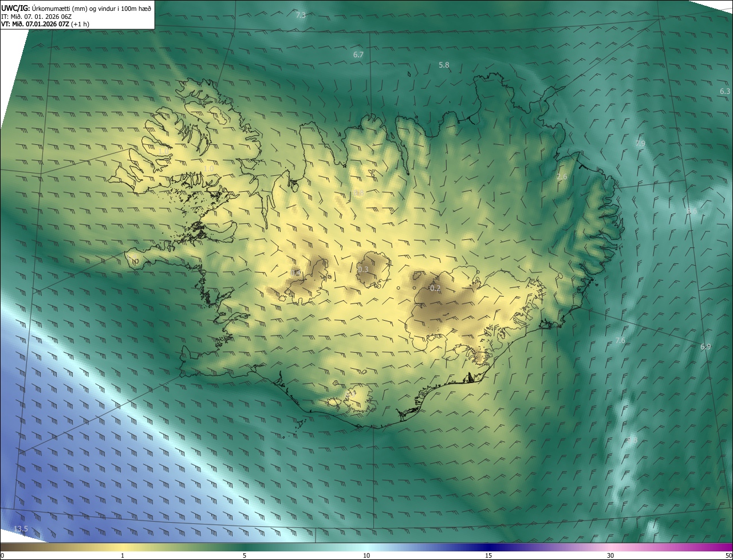Click the 'VT: Mið. 07.01.2026 07Z (+1 h)' line
Image resolution: width=733 pixels, height=560 pixels.
point(45,24)
